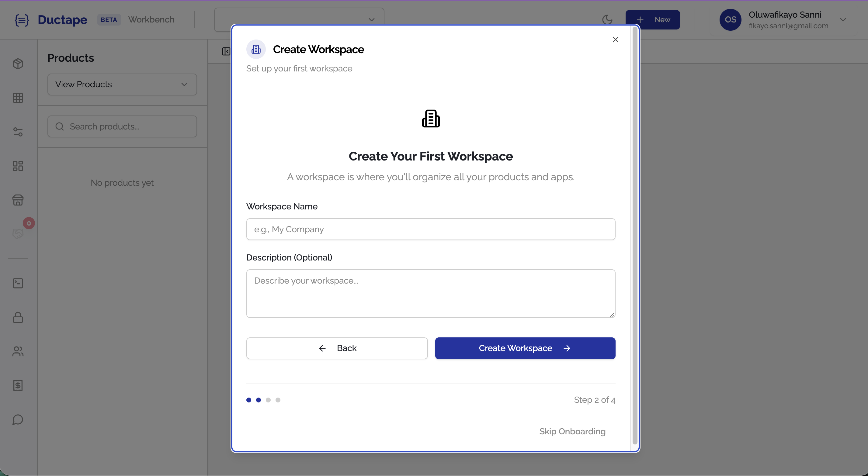
Task: Open the chat support icon at sidebar bottom
Action: pyautogui.click(x=18, y=420)
